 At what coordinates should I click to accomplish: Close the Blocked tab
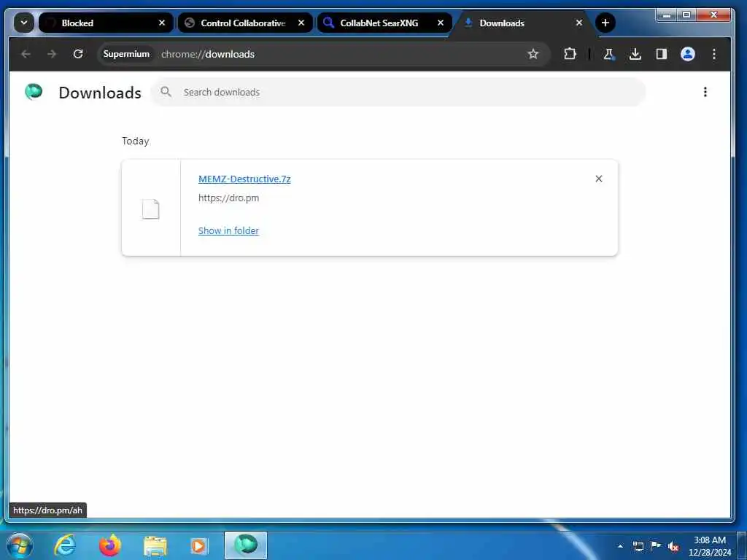tap(162, 23)
